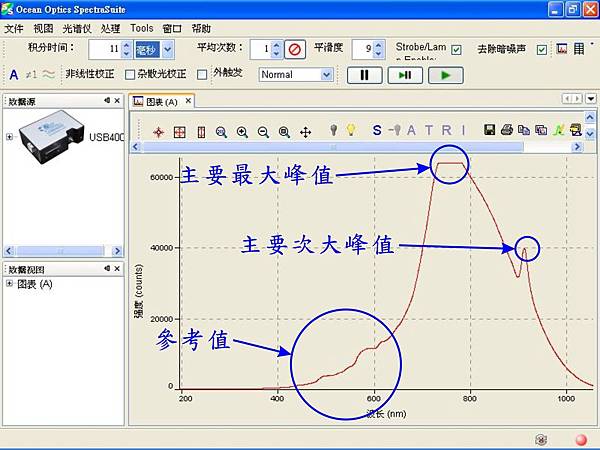Click the graph toolbar horizontal scrollbar
600x450 pixels.
point(333,147)
